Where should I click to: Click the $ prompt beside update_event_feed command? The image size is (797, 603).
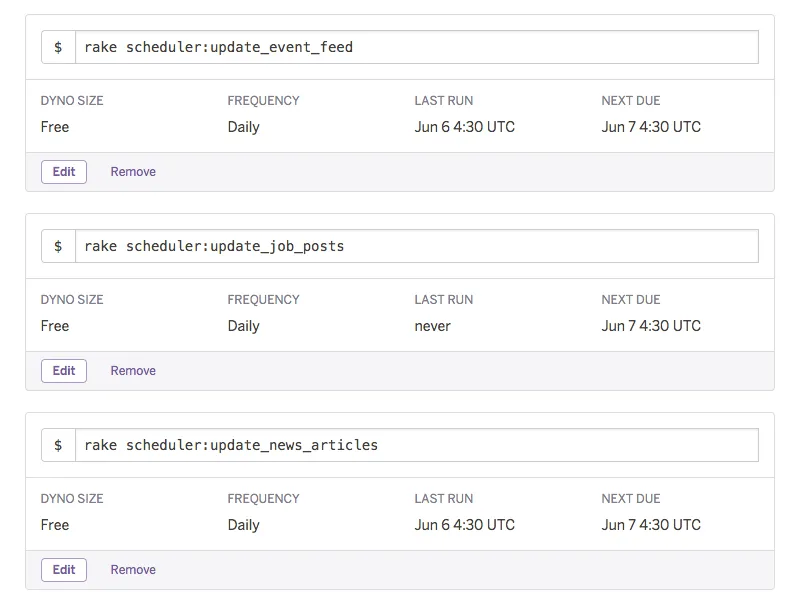pyautogui.click(x=58, y=47)
